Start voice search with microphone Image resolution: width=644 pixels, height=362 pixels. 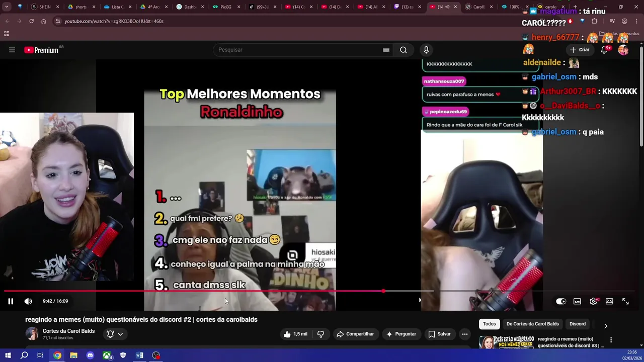[x=426, y=50]
